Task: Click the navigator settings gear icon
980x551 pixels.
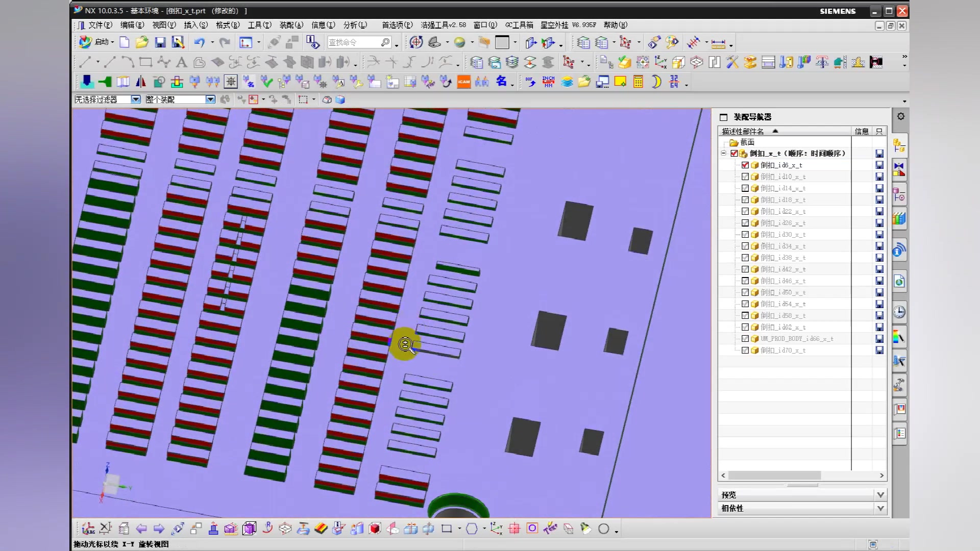Action: (901, 116)
